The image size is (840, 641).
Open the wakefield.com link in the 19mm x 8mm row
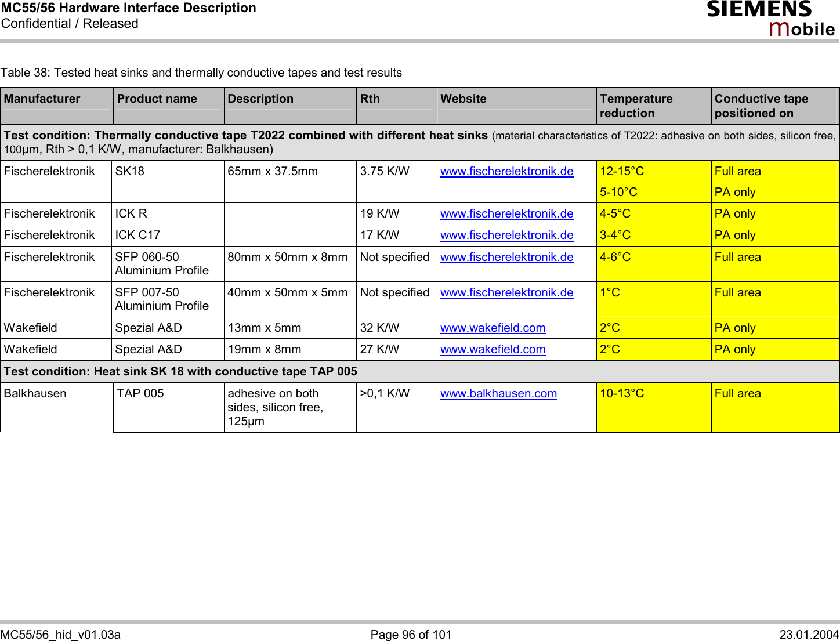pos(493,349)
